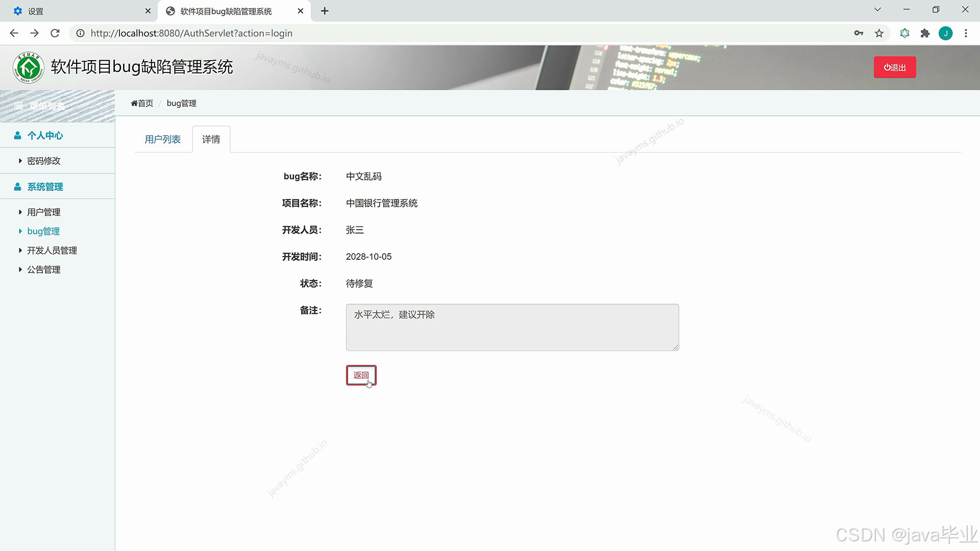980x551 pixels.
Task: Click the browser back arrow
Action: (x=14, y=33)
